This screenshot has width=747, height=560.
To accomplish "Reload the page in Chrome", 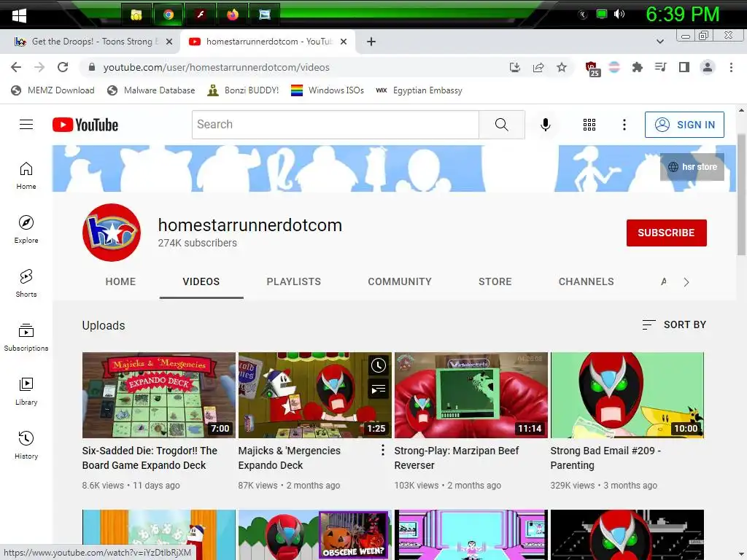I will point(63,67).
